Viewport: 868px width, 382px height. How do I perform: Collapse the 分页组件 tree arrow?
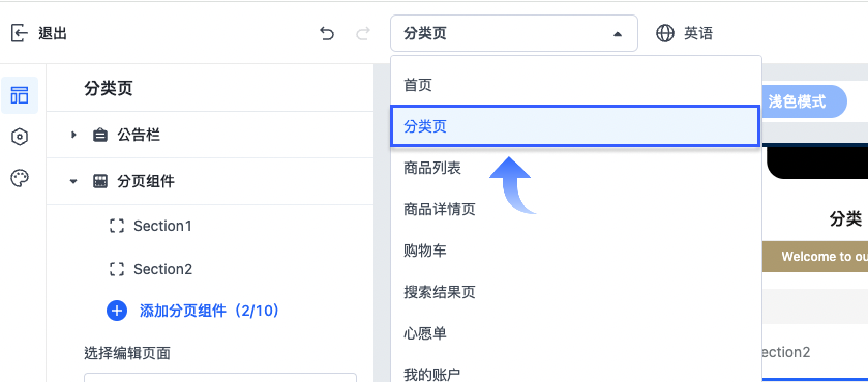pos(73,181)
